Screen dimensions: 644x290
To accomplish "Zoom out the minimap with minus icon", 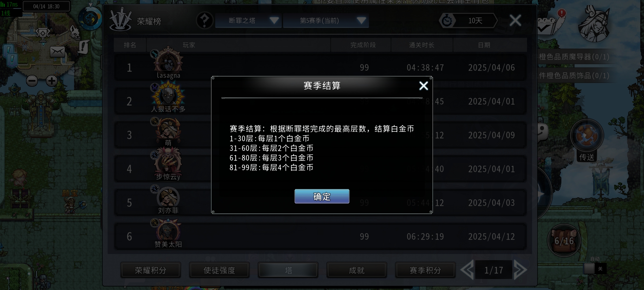I will pyautogui.click(x=32, y=81).
